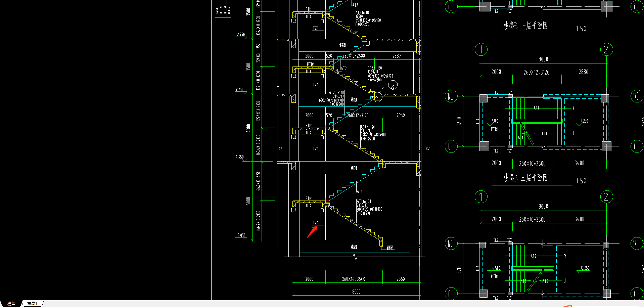This screenshot has width=644, height=307.
Task: Select the 12.750 elevation mark
Action: click(x=240, y=35)
